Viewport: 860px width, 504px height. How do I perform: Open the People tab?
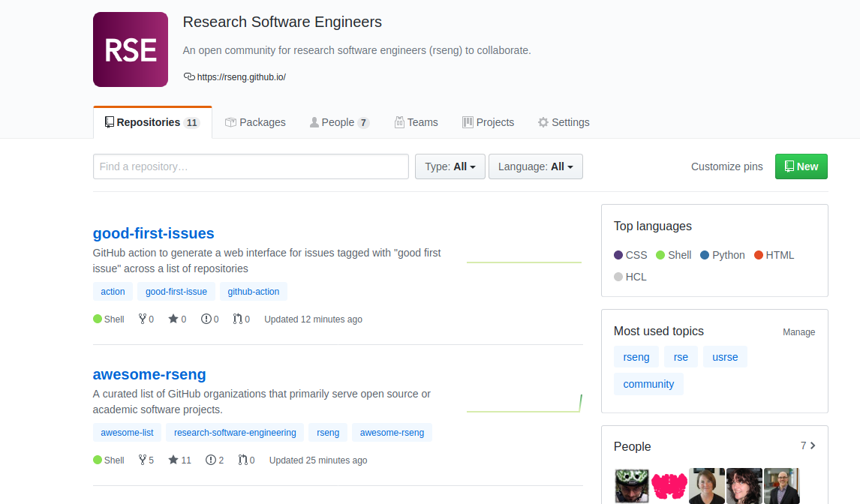click(339, 122)
